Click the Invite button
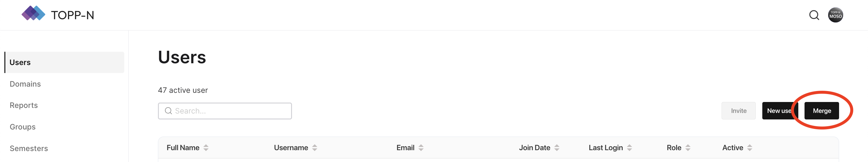 (738, 111)
